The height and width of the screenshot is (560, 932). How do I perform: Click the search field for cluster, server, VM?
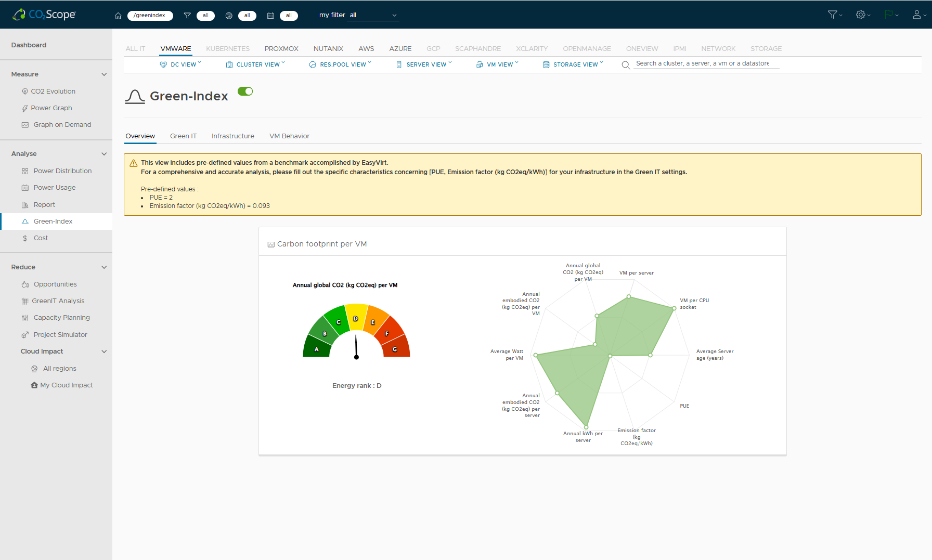706,63
